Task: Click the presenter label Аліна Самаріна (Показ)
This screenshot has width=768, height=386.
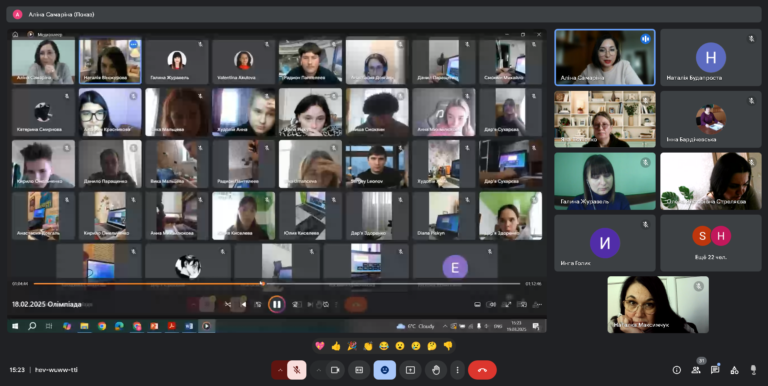Action: pyautogui.click(x=61, y=15)
